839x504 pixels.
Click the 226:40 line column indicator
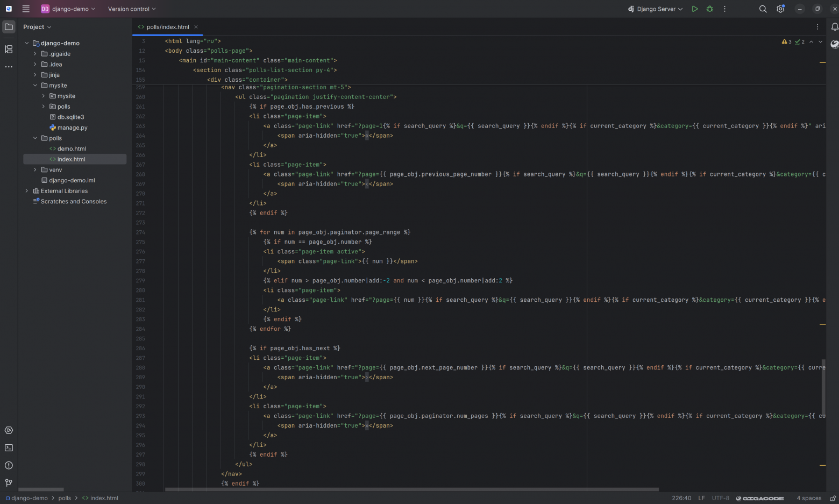(681, 498)
